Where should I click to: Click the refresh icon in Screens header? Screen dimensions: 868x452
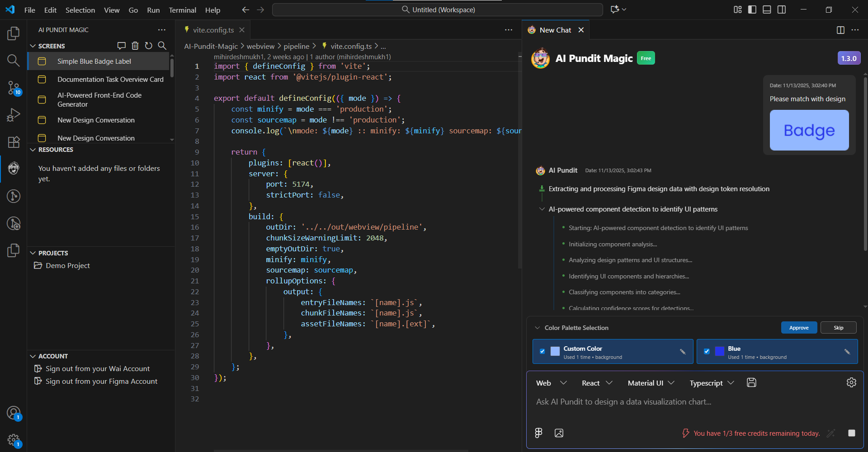coord(149,46)
